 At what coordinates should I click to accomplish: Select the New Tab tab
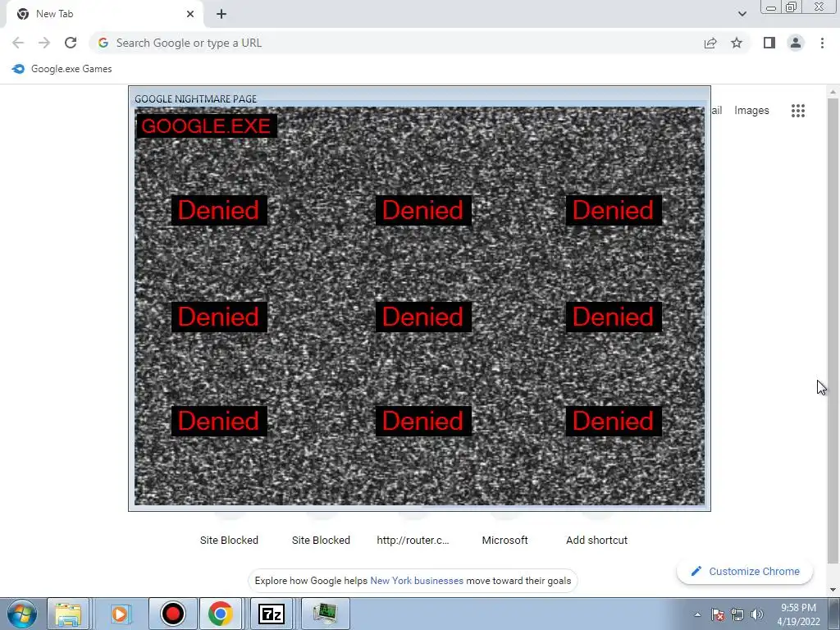click(x=104, y=14)
